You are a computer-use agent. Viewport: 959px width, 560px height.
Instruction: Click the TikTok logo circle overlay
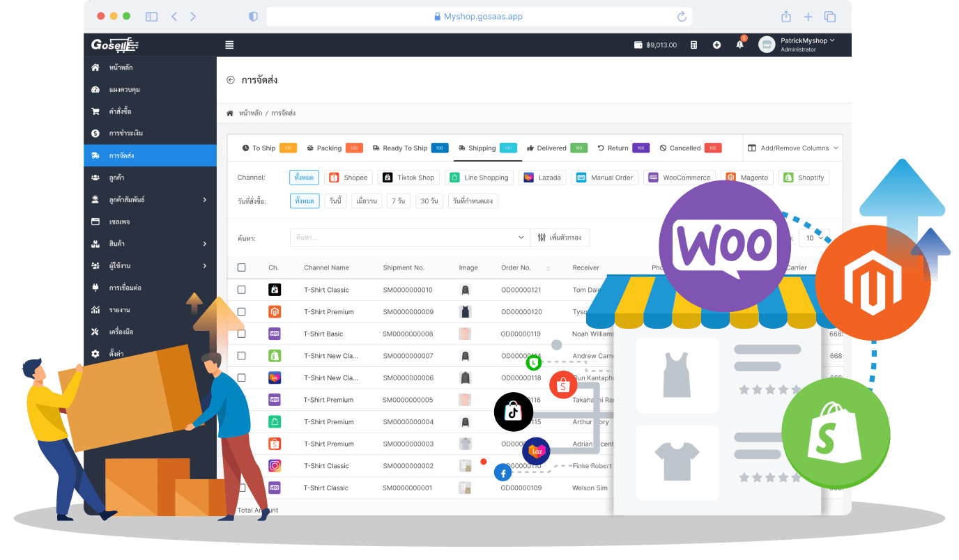tap(514, 412)
